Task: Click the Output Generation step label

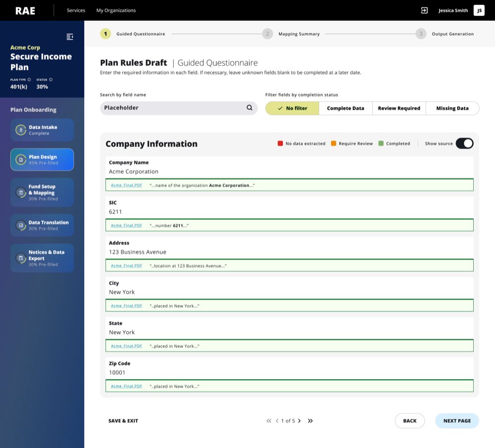Action: [453, 34]
